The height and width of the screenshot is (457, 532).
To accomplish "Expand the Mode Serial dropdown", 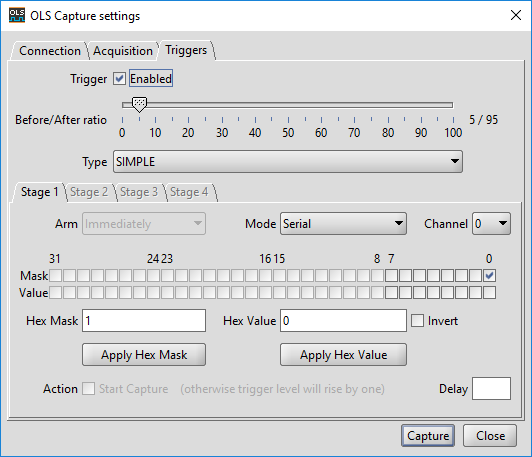I will point(343,224).
